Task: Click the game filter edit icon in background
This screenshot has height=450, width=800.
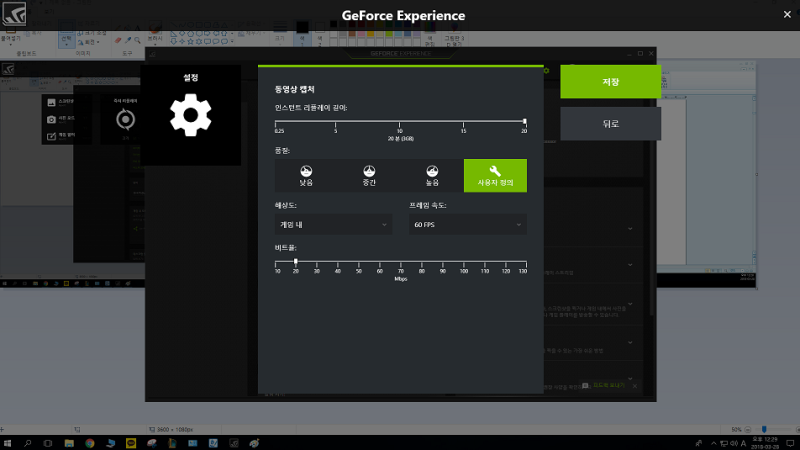Action: coord(51,136)
